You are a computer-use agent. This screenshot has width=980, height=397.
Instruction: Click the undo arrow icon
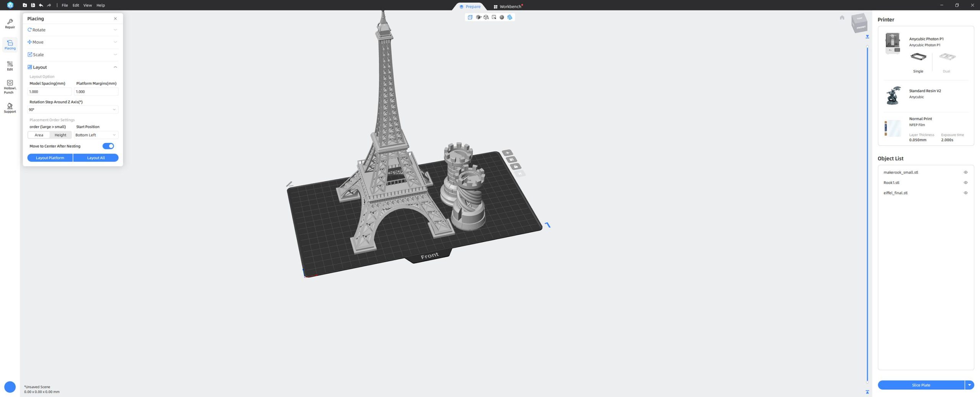(41, 5)
